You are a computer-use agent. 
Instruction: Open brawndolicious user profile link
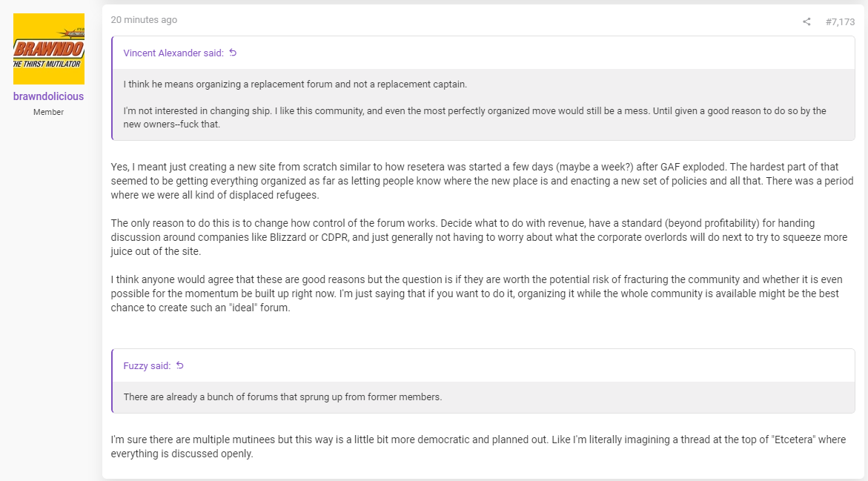(x=49, y=96)
